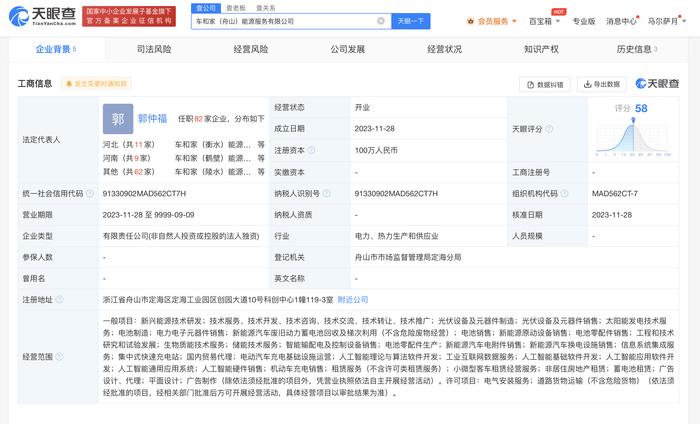Click the 天眼一下 search button
The height and width of the screenshot is (424, 700).
click(x=411, y=21)
